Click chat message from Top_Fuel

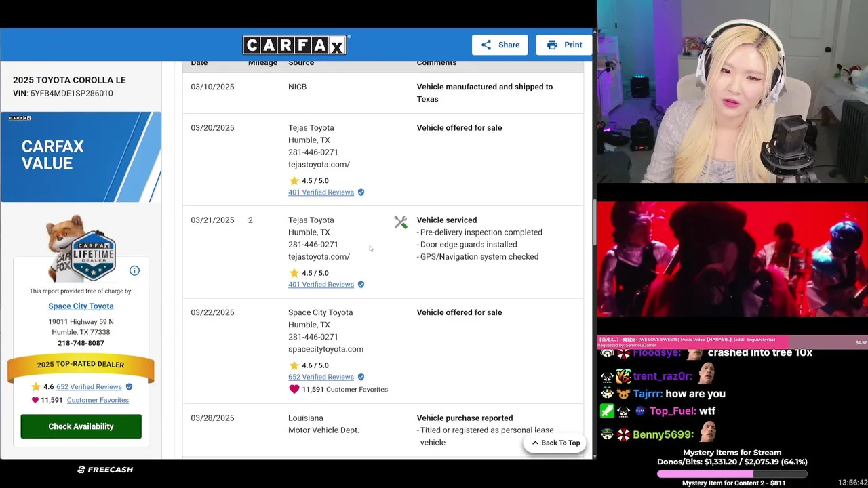click(657, 411)
